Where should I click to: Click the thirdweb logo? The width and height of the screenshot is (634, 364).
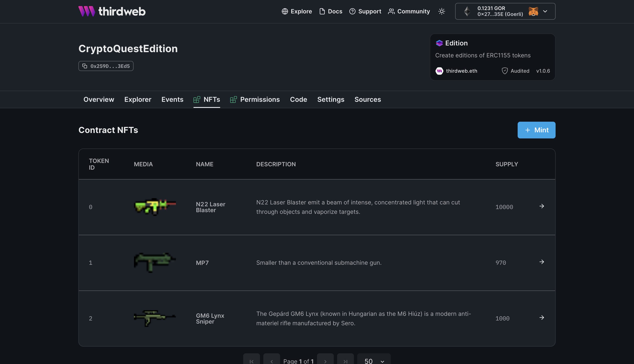pos(112,11)
